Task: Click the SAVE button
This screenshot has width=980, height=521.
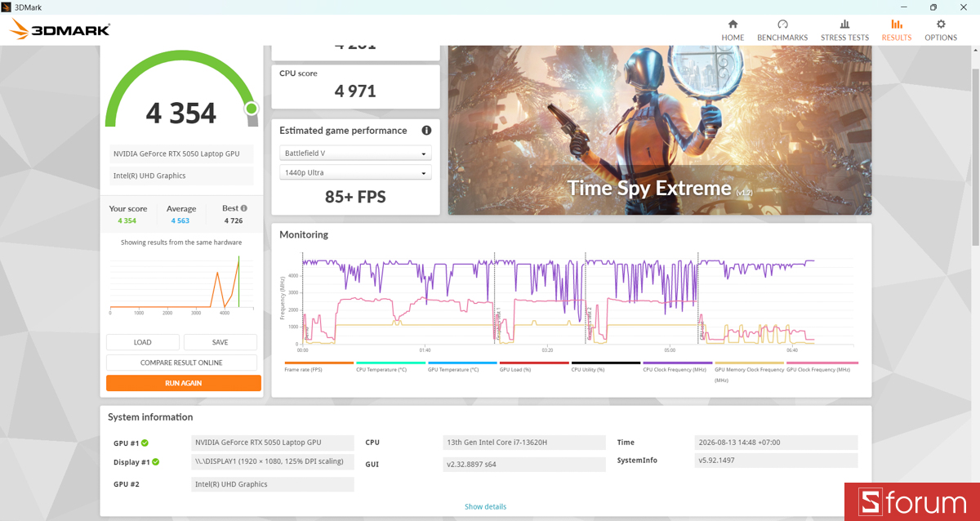Action: tap(220, 342)
